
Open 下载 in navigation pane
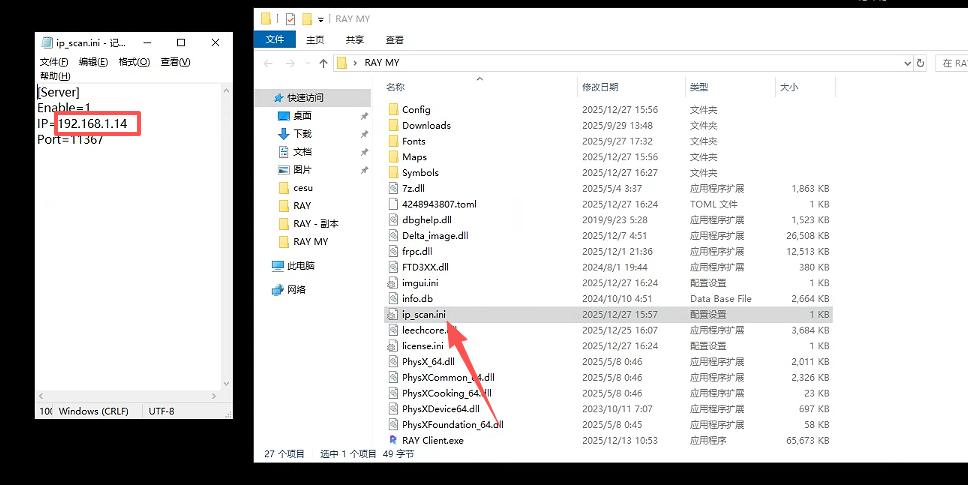(302, 133)
